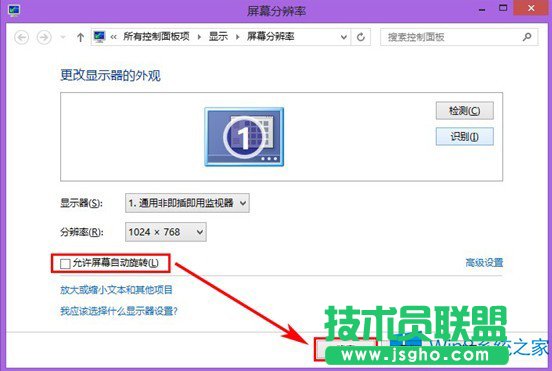Expand arrow after 显示 breadcrumb
Image resolution: width=552 pixels, height=371 pixels.
tap(238, 37)
